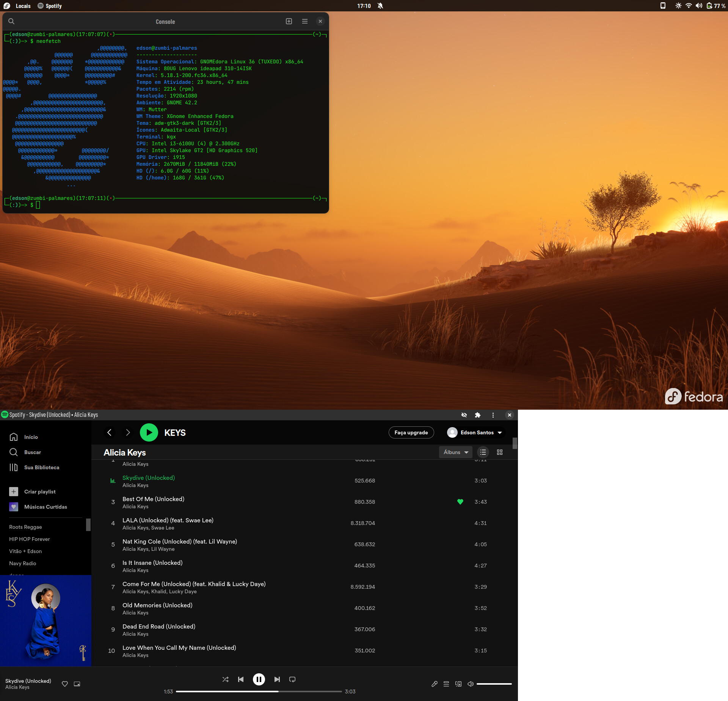
Task: Expand the Edson Santos account menu
Action: coord(475,432)
